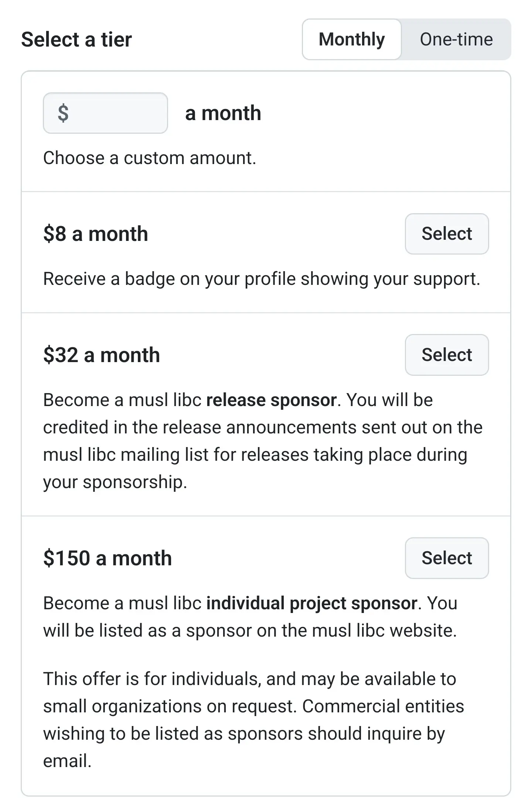Click the dollar sign in the amount field

(x=63, y=113)
